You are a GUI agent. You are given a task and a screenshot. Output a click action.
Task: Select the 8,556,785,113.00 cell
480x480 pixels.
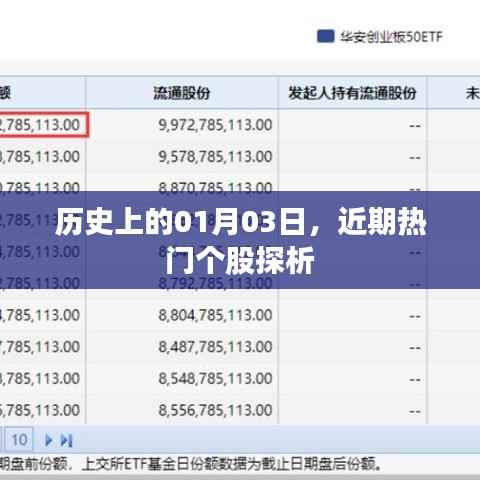pos(215,410)
